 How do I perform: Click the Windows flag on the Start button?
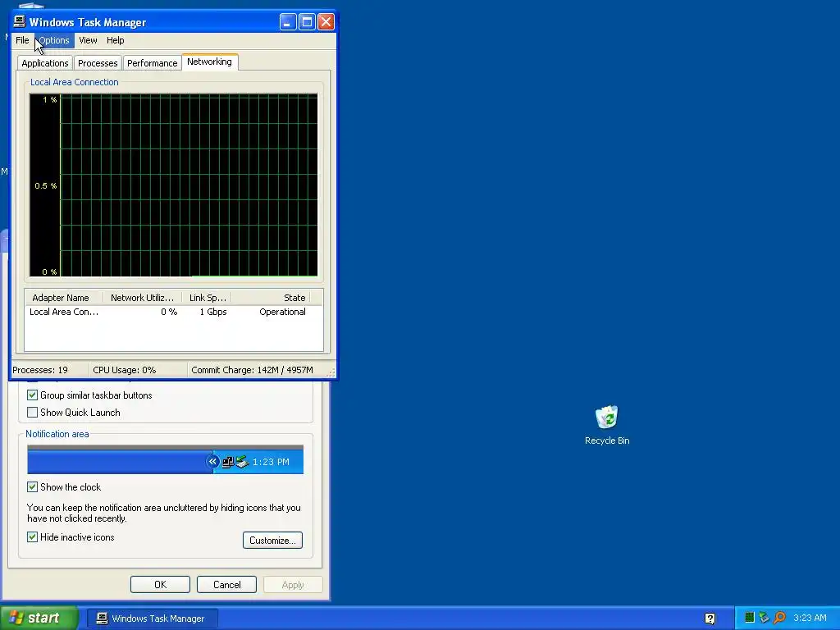coord(16,619)
